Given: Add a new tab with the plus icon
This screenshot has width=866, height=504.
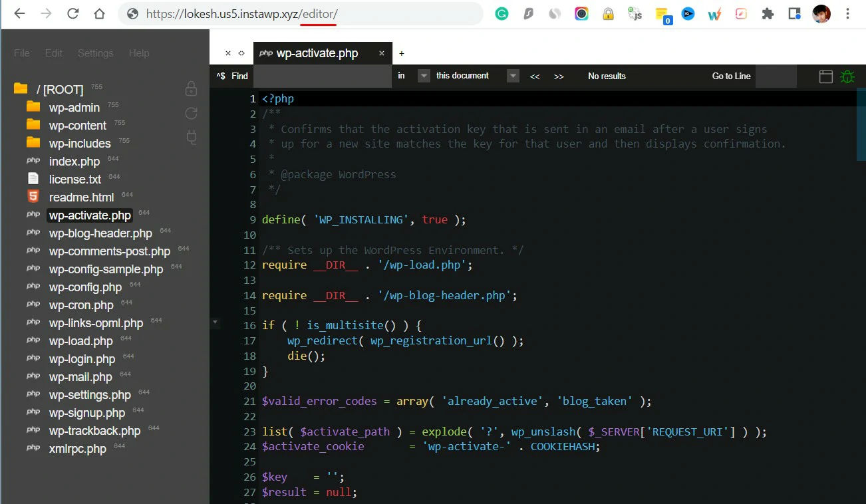Looking at the screenshot, I should [402, 53].
